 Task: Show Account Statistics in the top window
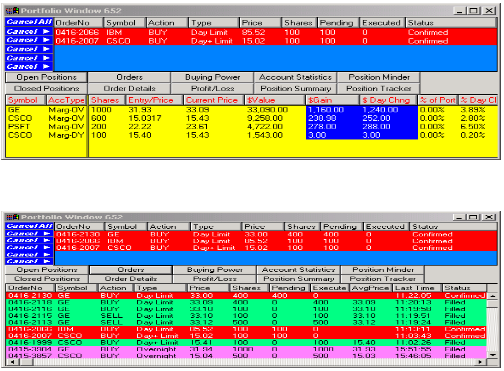click(295, 77)
